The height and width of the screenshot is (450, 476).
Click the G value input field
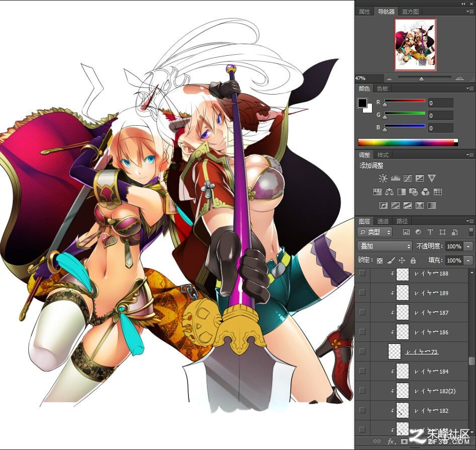click(440, 115)
